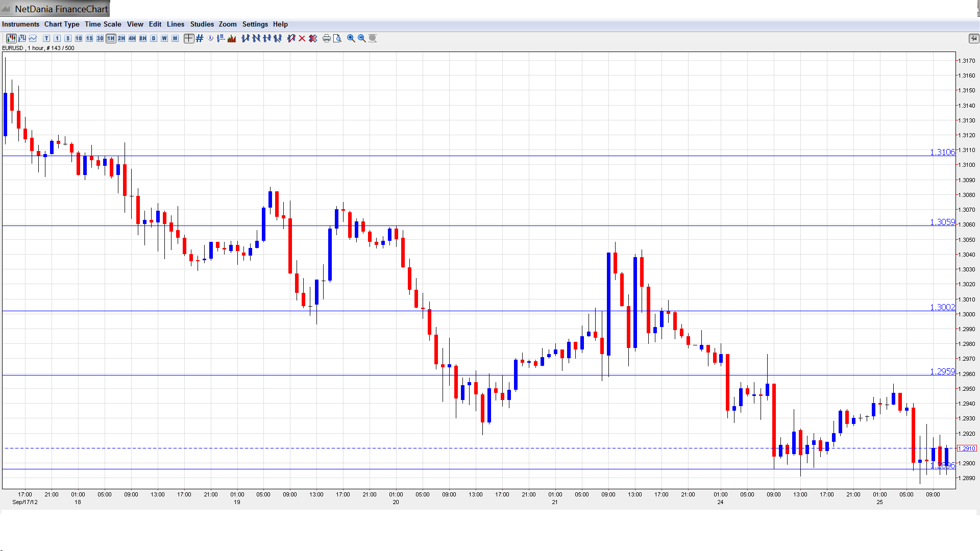
Task: Delete selected line with red X
Action: 302,38
